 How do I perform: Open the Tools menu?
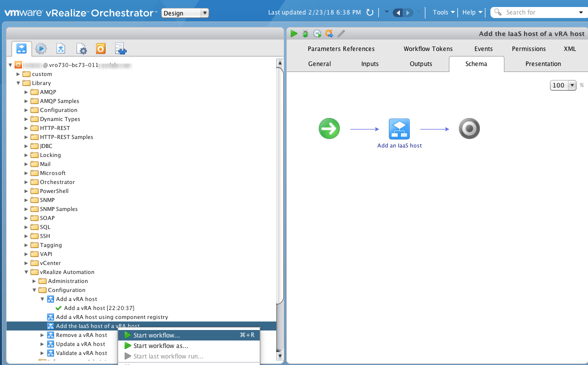coord(443,12)
